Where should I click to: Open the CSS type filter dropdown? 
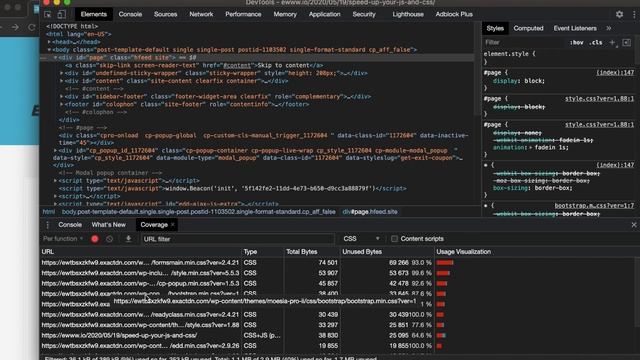362,239
